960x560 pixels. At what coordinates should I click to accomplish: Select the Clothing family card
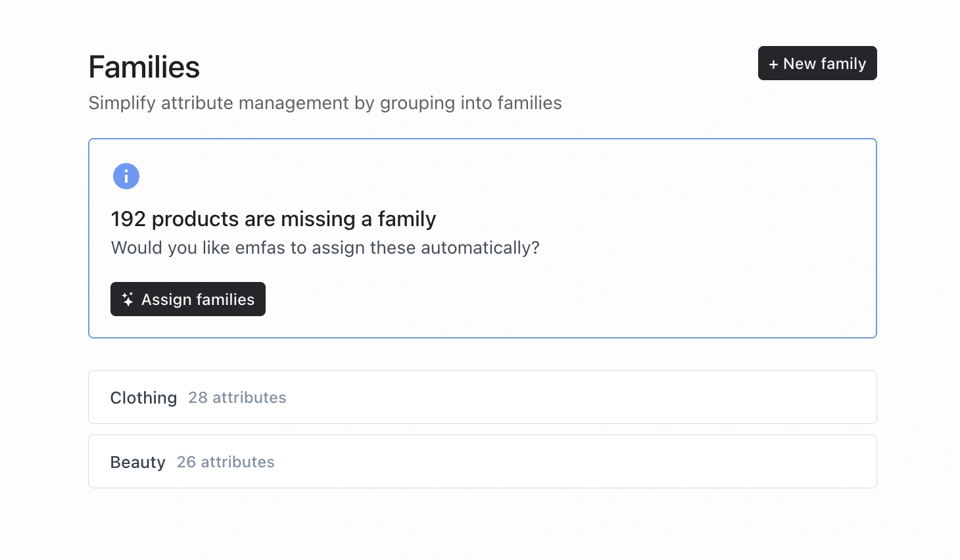[x=482, y=397]
